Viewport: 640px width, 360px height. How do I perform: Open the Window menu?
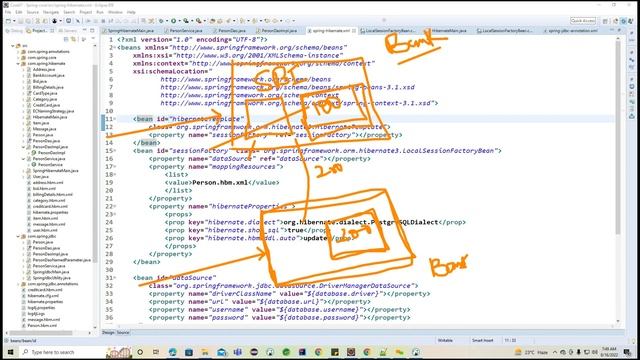pyautogui.click(x=115, y=12)
